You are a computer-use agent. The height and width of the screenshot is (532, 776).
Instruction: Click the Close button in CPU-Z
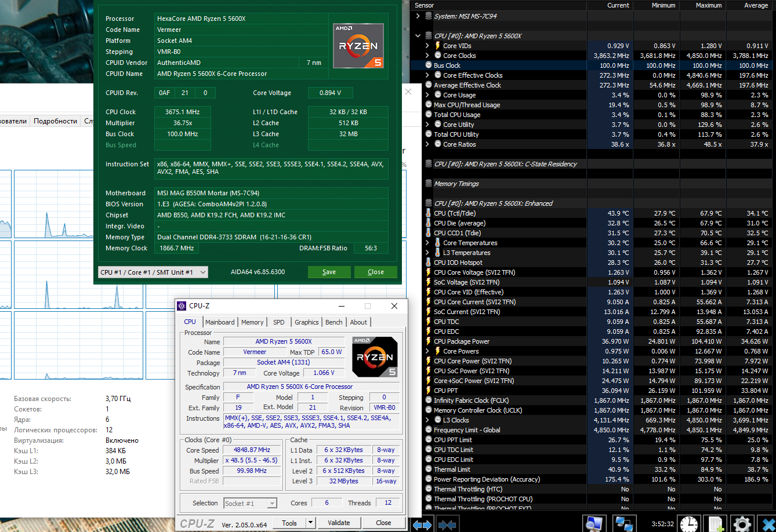point(383,523)
